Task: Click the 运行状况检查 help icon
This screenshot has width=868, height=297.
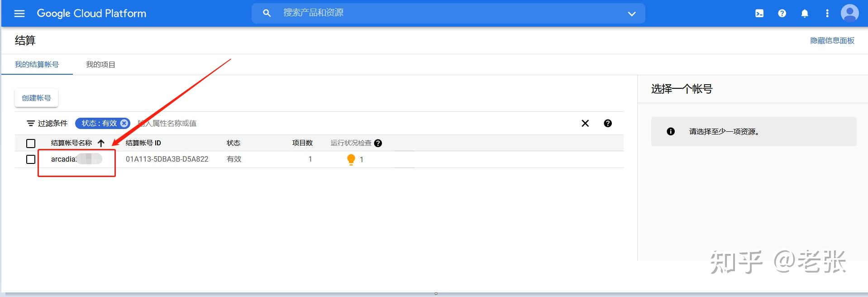Action: pos(378,143)
